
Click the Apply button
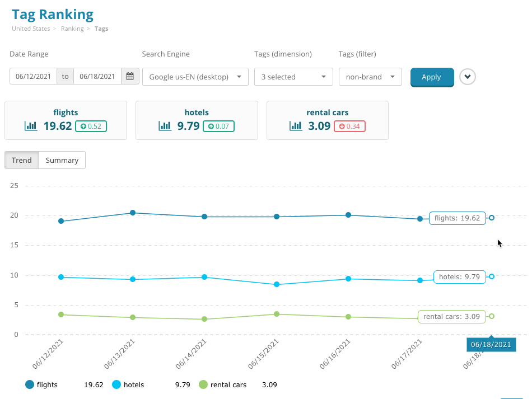(432, 77)
